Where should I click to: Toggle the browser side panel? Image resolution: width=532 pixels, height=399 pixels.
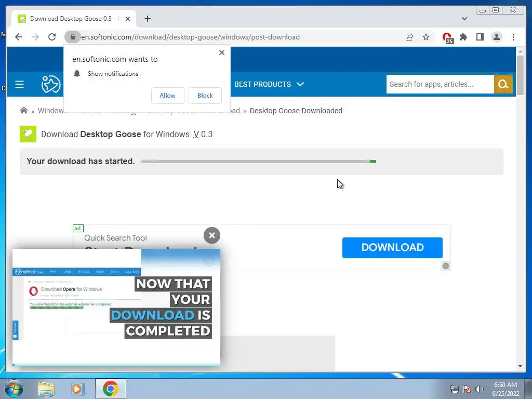pyautogui.click(x=480, y=37)
